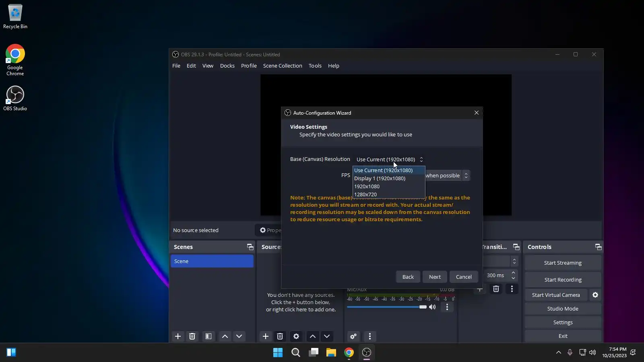Screen dimensions: 644x362
Task: Open transition properties three-dot menu
Action: point(512,289)
